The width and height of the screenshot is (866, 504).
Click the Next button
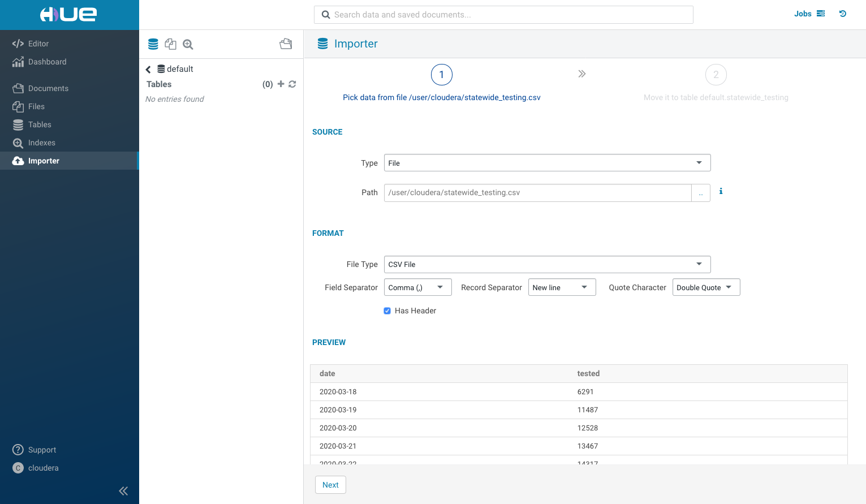point(330,485)
